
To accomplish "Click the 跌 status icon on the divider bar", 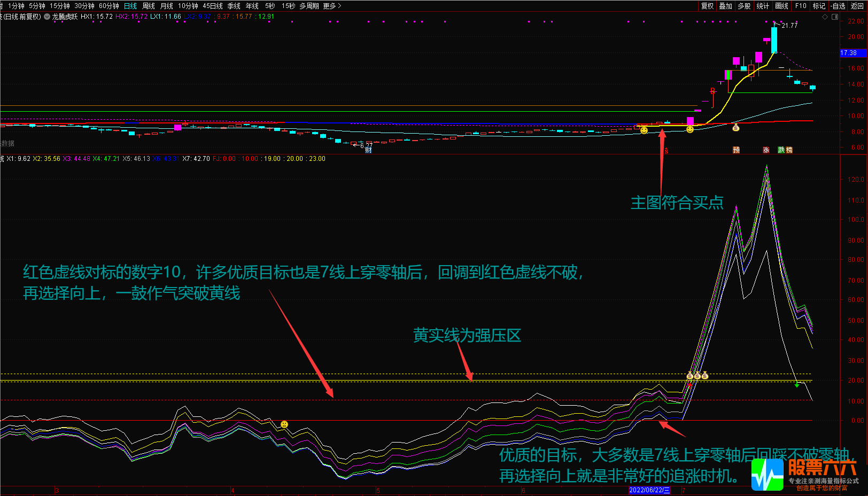I will [x=781, y=150].
